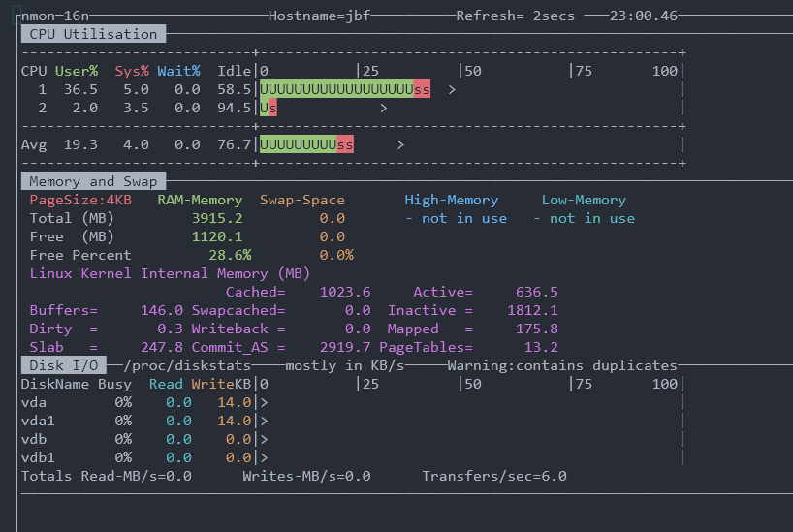Click the RAM-Memory column heading

tap(200, 200)
